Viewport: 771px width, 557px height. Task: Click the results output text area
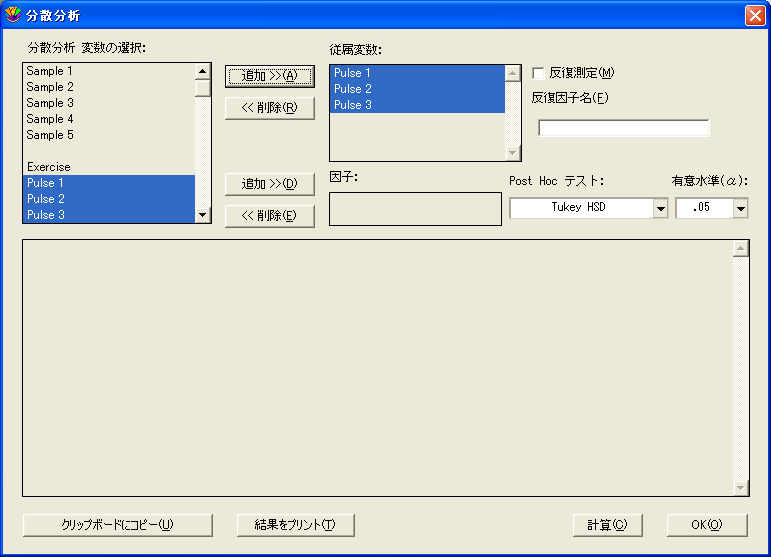[378, 368]
